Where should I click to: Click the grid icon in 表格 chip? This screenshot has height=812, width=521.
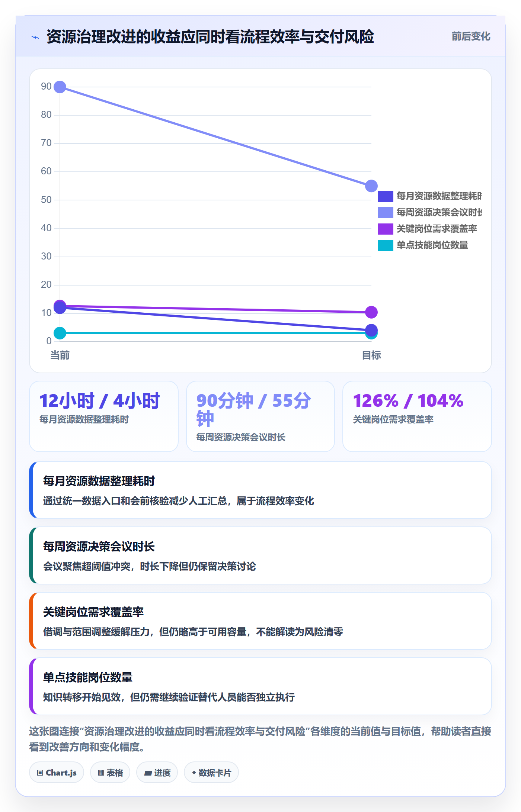[x=101, y=773]
